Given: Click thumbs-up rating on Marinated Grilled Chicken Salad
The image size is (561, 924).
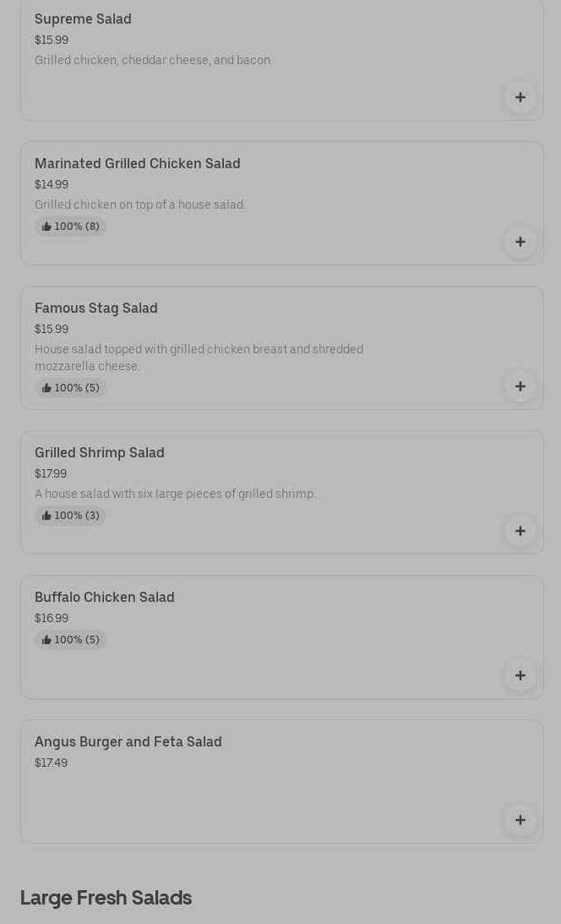Looking at the screenshot, I should point(71,227).
